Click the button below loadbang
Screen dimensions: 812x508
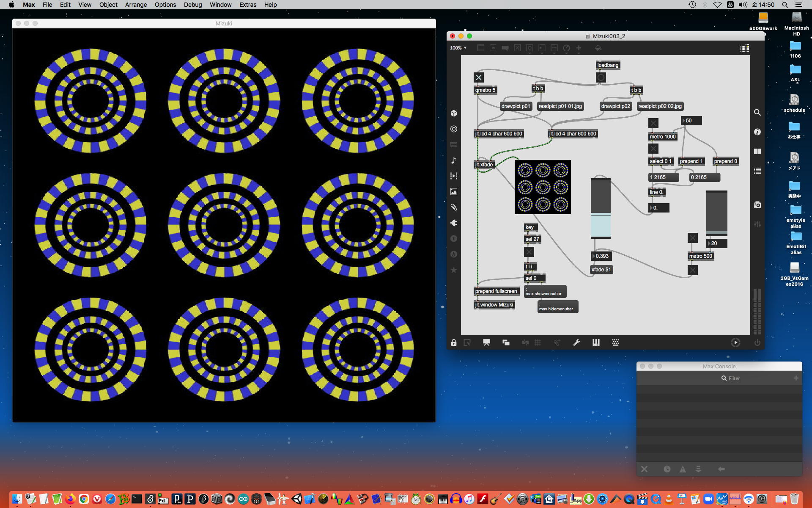[601, 77]
